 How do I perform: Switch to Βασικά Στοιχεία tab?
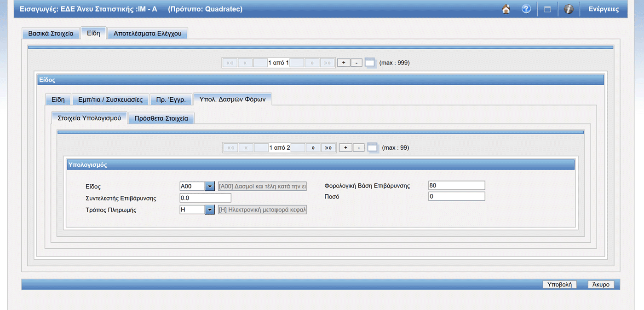click(x=51, y=34)
